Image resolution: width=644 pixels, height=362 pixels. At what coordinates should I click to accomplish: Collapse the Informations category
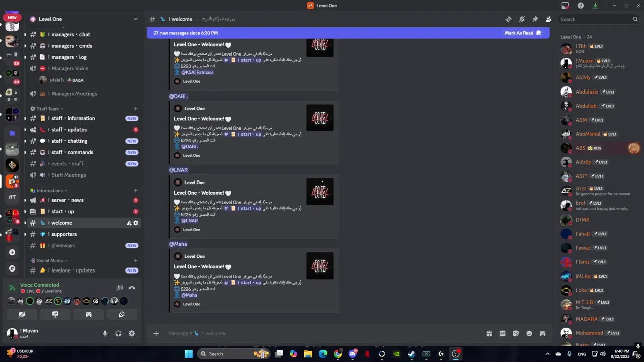pyautogui.click(x=49, y=191)
